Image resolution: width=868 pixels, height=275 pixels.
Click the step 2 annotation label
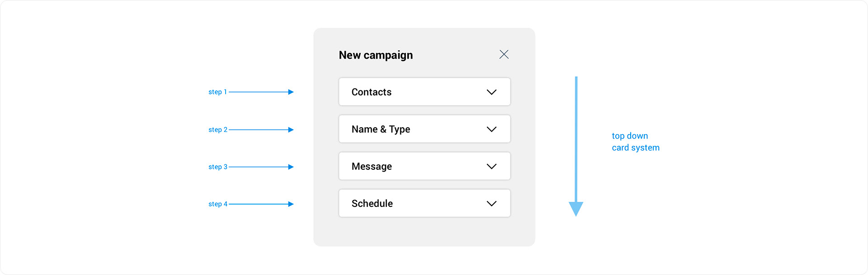point(218,130)
